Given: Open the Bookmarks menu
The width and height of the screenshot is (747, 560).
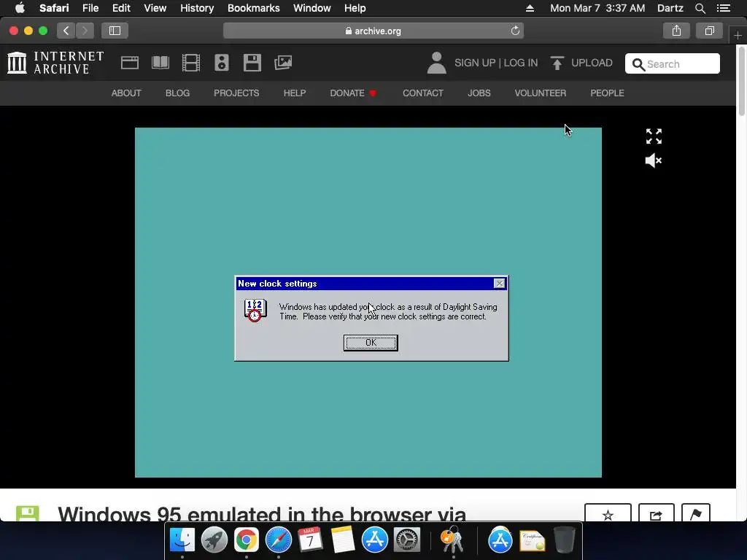Looking at the screenshot, I should click(x=253, y=8).
